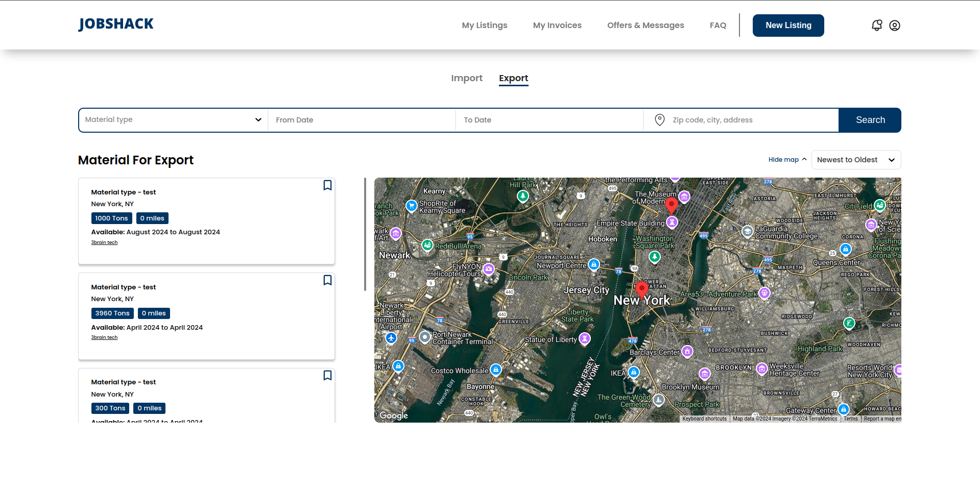Bookmark the 300 Tons listing
Screen dimensions: 980x491
[327, 375]
